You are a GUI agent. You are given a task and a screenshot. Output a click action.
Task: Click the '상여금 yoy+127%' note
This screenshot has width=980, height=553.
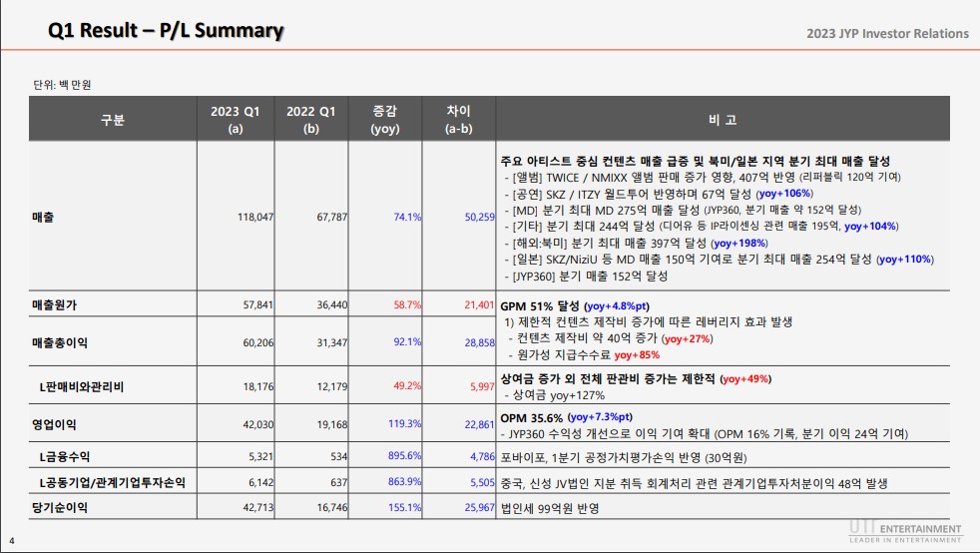(x=555, y=395)
